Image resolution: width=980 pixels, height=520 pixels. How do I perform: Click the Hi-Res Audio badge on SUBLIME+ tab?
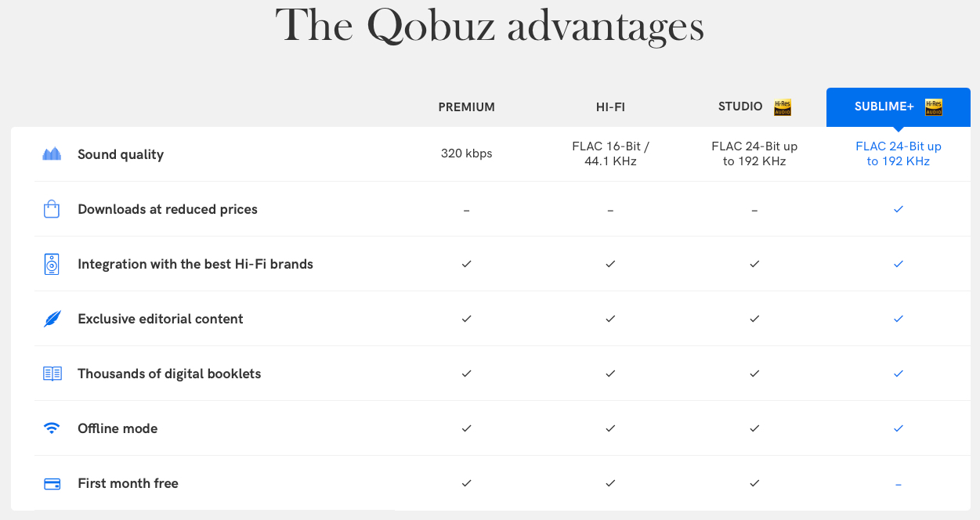coord(934,107)
